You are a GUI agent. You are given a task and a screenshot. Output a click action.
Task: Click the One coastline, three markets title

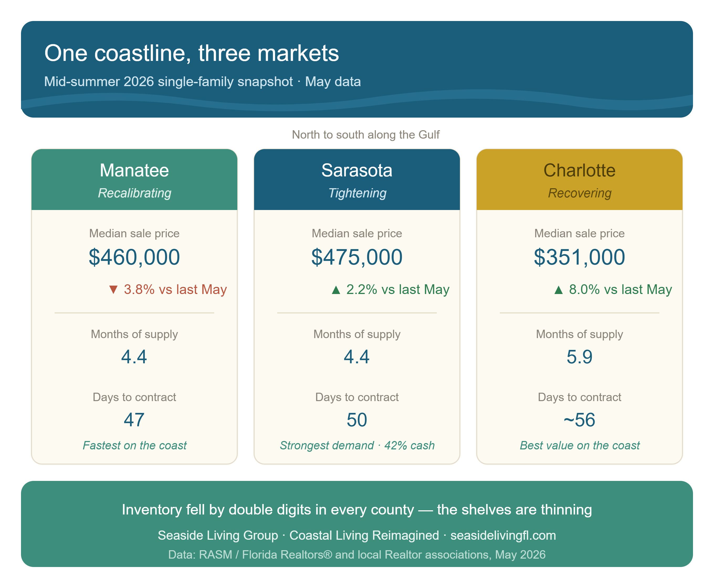pos(191,53)
